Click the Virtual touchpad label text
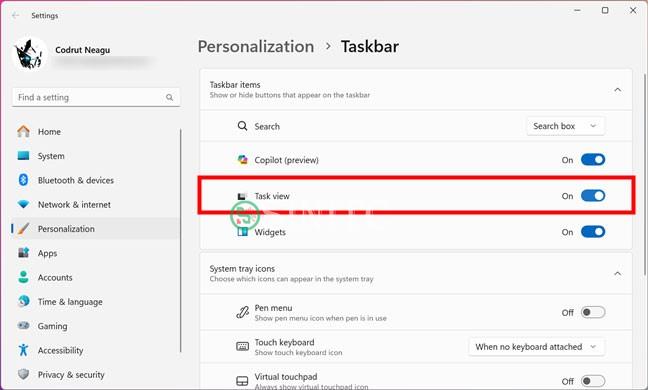Screen dimensions: 648x390 (286, 377)
